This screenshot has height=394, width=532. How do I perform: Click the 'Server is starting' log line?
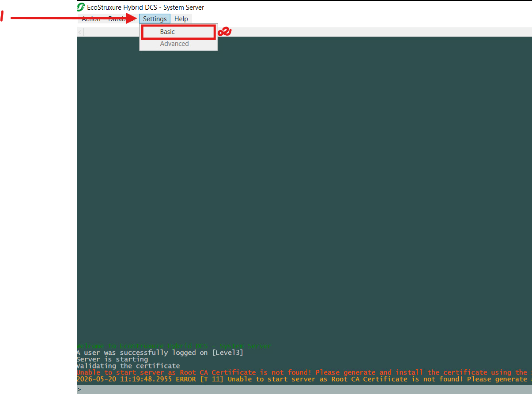112,359
